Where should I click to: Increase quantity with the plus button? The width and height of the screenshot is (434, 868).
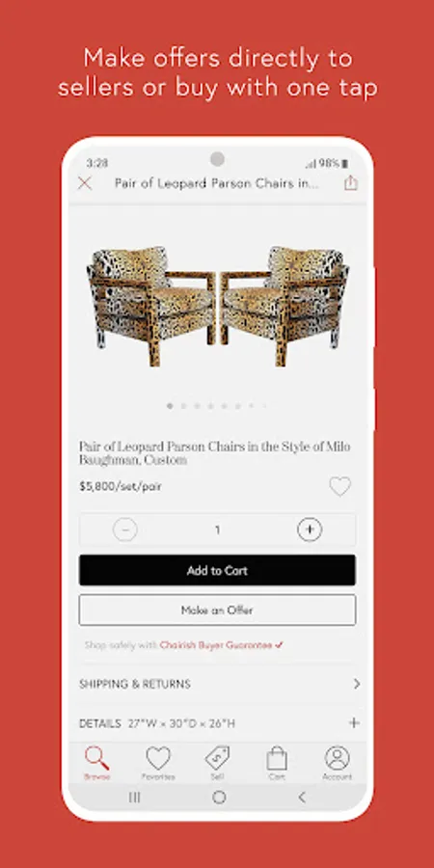[310, 529]
